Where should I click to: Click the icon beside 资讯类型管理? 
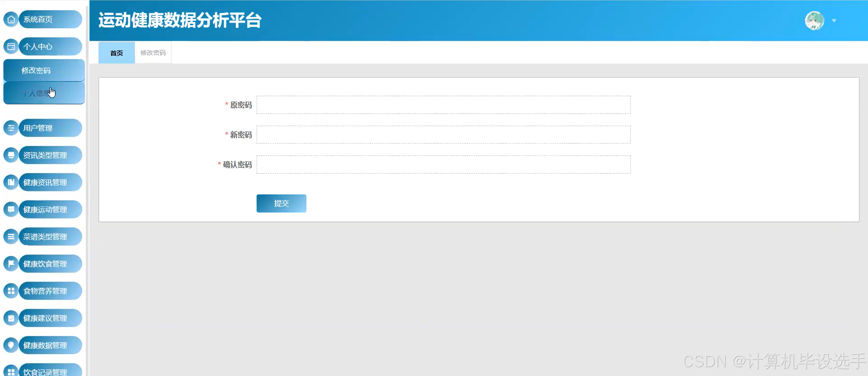tap(11, 155)
